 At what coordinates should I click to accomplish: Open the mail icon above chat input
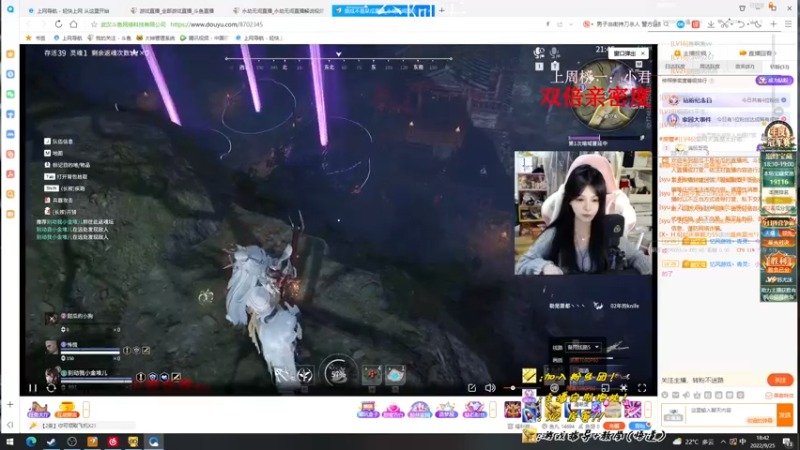point(676,395)
